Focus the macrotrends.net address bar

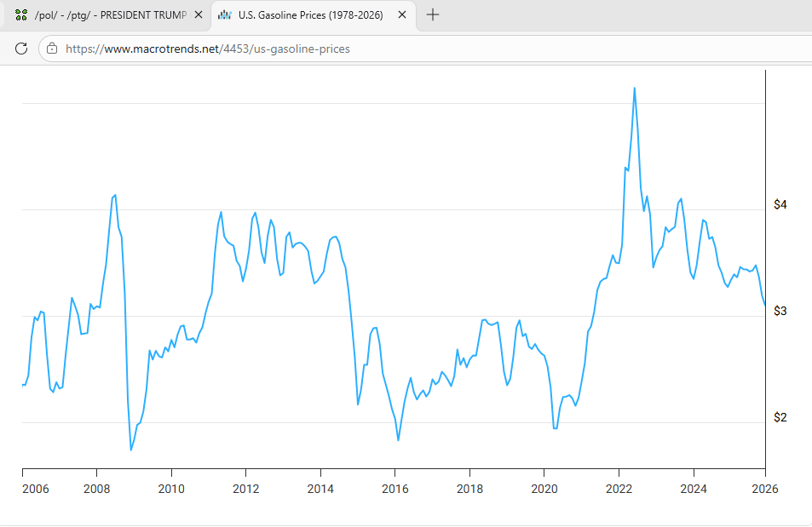pyautogui.click(x=424, y=49)
